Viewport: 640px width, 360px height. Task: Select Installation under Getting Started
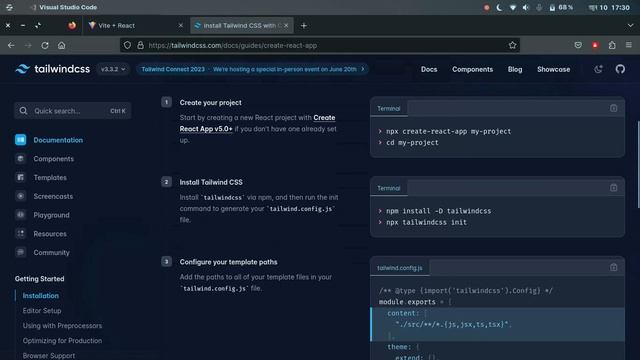[40, 296]
